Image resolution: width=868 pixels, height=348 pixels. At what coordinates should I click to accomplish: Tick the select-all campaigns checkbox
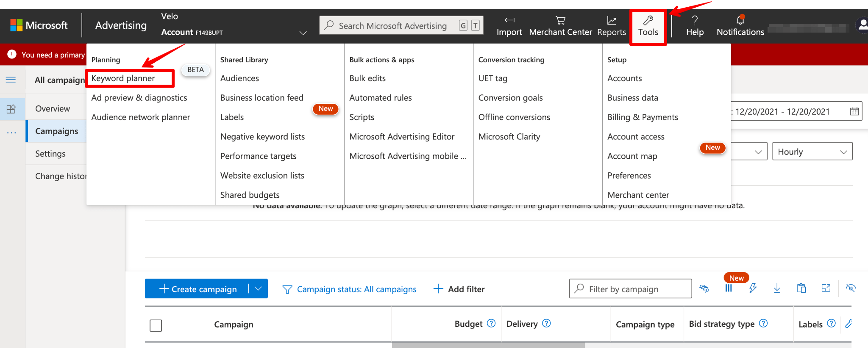156,325
